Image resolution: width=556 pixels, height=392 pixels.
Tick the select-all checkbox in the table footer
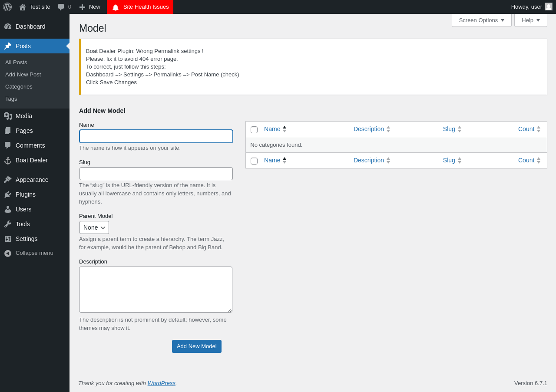click(254, 161)
